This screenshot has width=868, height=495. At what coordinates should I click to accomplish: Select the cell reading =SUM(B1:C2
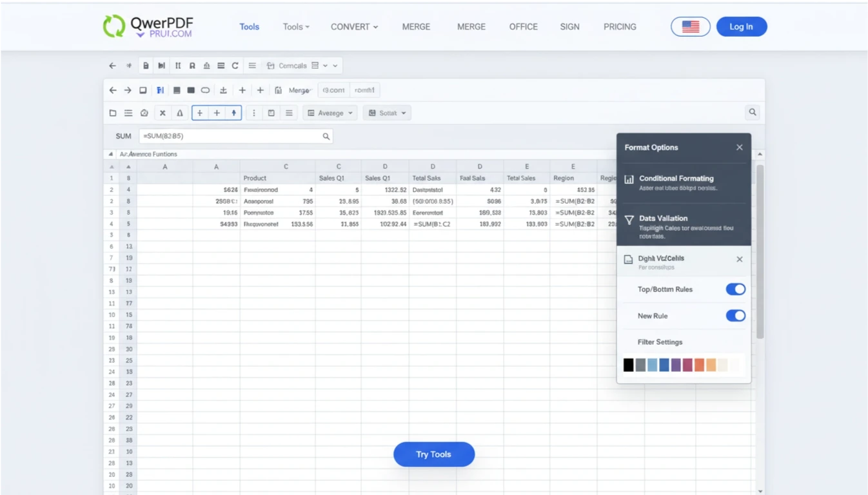(433, 224)
